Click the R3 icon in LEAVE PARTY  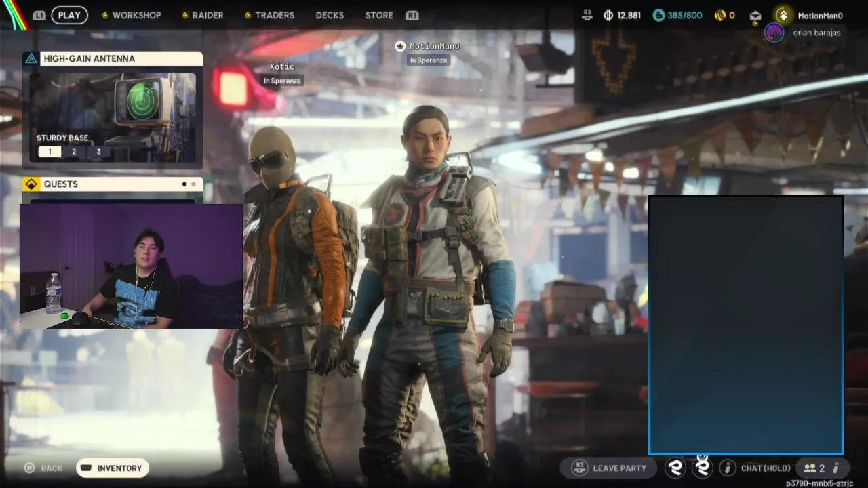(x=579, y=468)
